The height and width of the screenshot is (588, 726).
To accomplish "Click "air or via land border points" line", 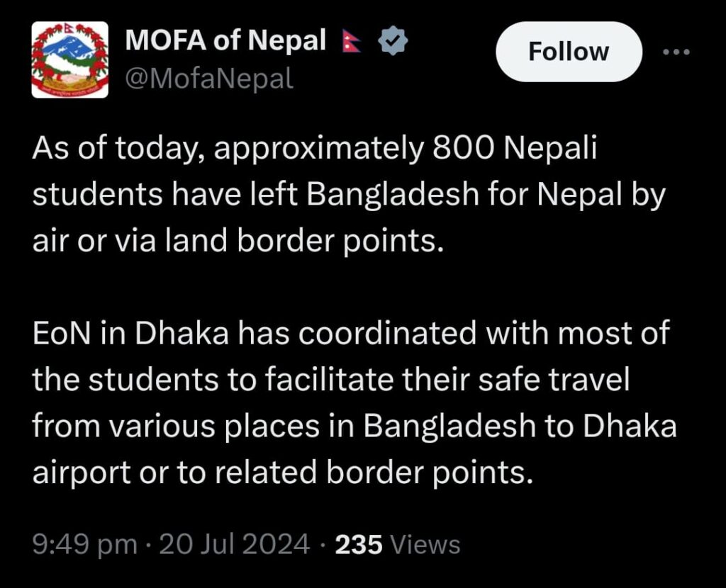I will [238, 242].
